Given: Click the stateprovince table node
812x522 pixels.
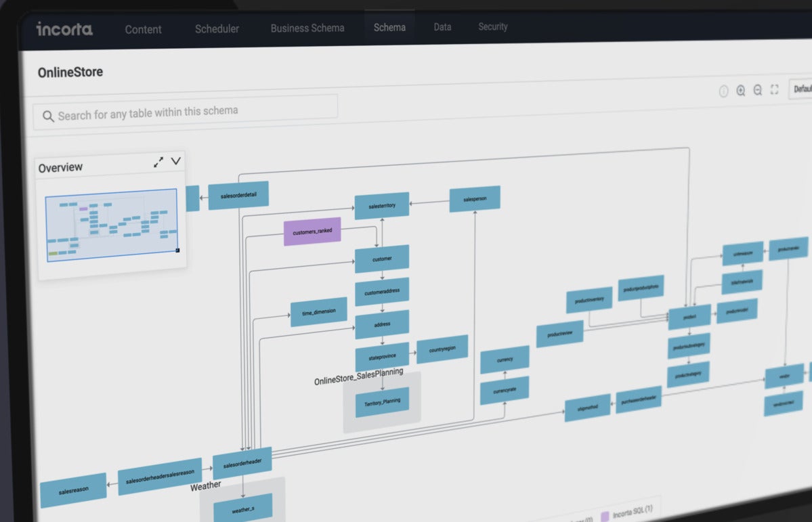Looking at the screenshot, I should click(x=382, y=356).
